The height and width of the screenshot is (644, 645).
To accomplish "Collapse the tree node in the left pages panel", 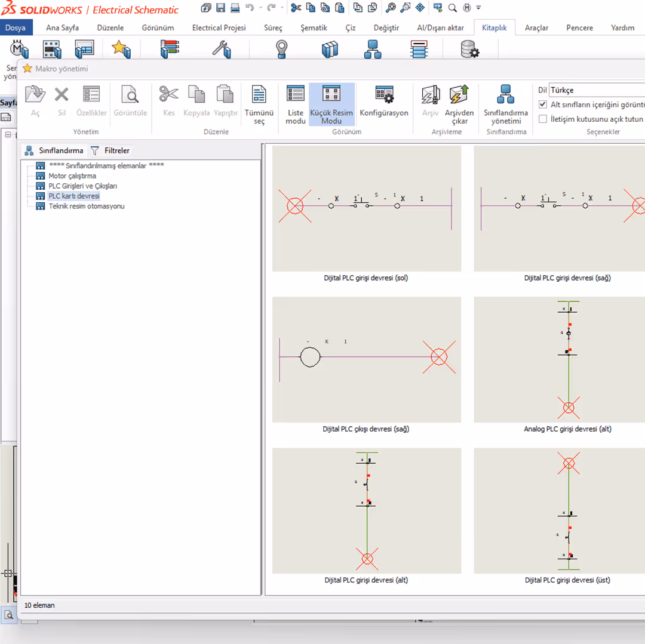I will pyautogui.click(x=8, y=134).
